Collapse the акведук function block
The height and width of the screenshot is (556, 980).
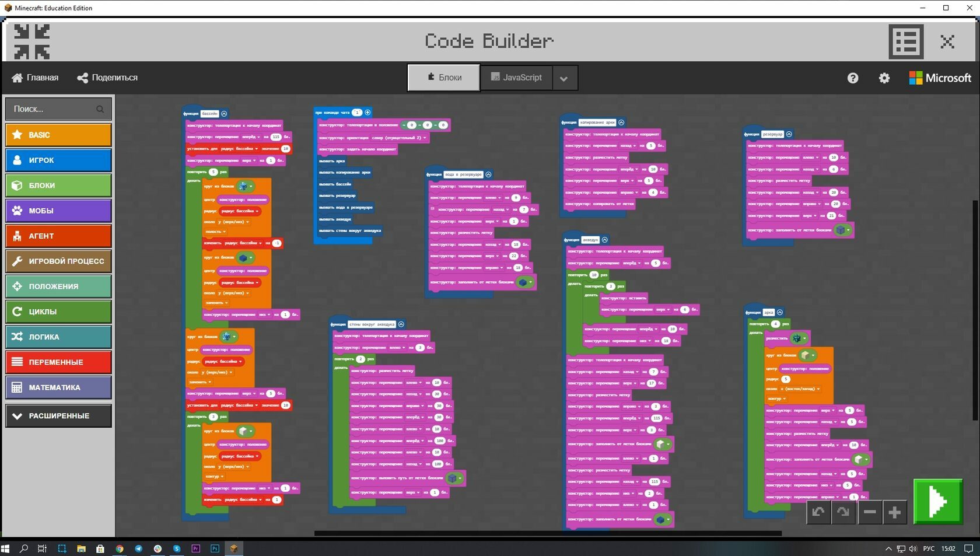point(605,240)
